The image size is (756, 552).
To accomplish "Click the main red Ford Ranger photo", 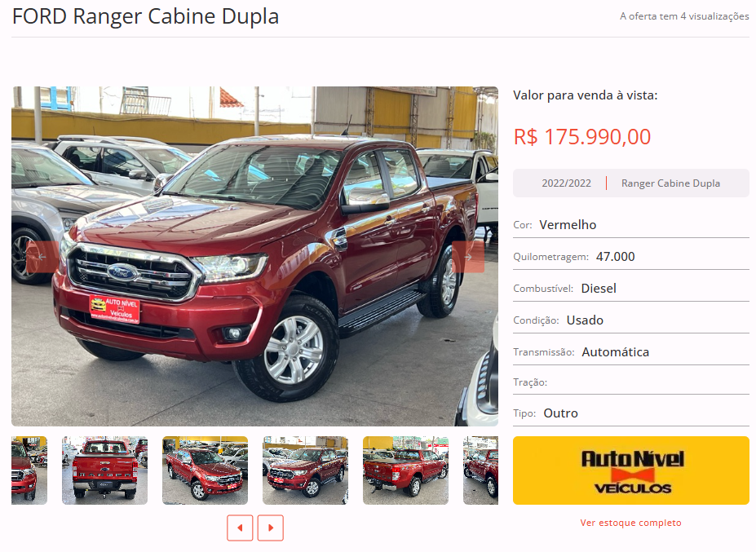I will [254, 256].
